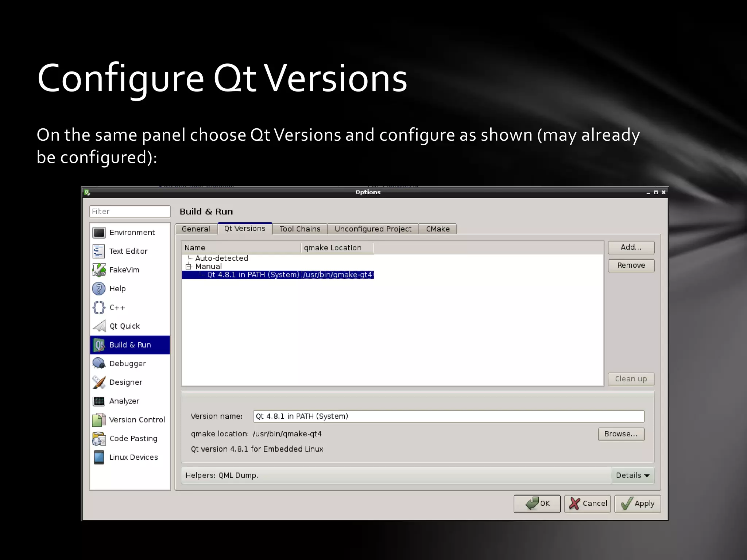Screen dimensions: 747x560
Task: Switch to the CMake tab
Action: [438, 229]
